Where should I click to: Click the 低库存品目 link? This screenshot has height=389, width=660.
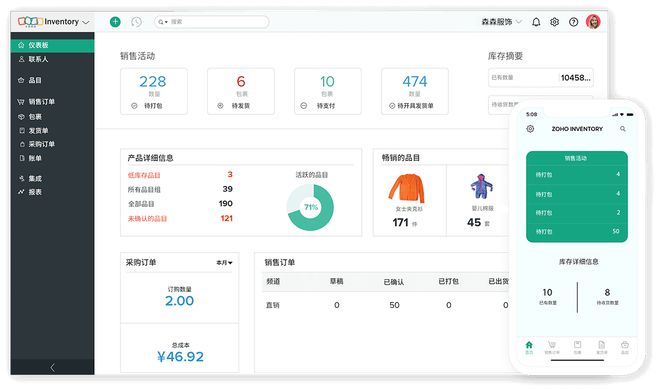pyautogui.click(x=144, y=175)
